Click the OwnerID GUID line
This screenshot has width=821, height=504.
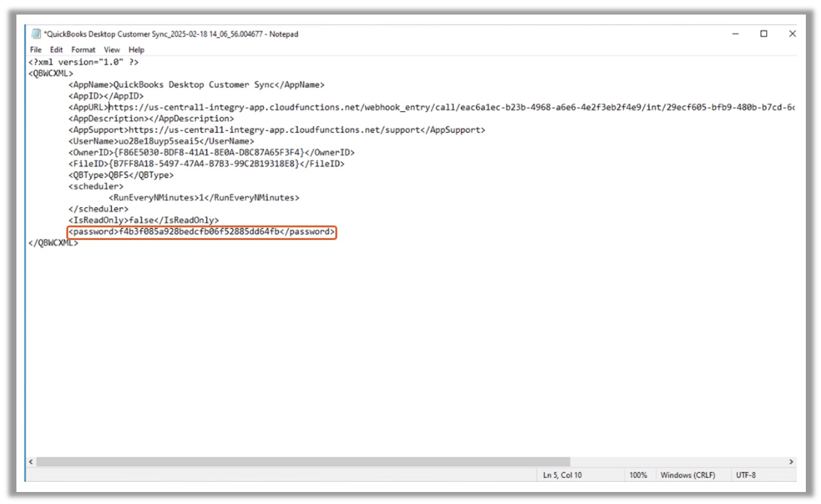pos(212,153)
